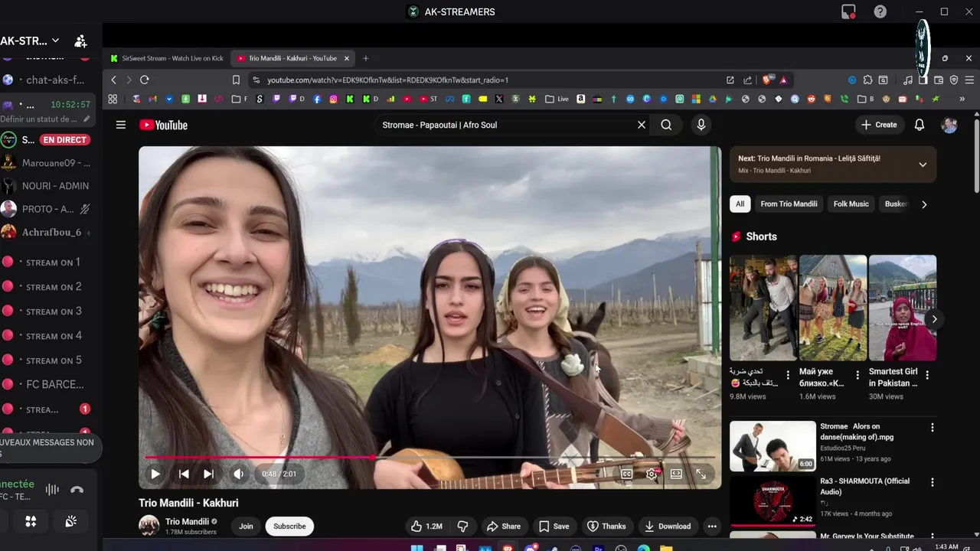
Task: Subscribe to Trio Mandili
Action: 289,526
